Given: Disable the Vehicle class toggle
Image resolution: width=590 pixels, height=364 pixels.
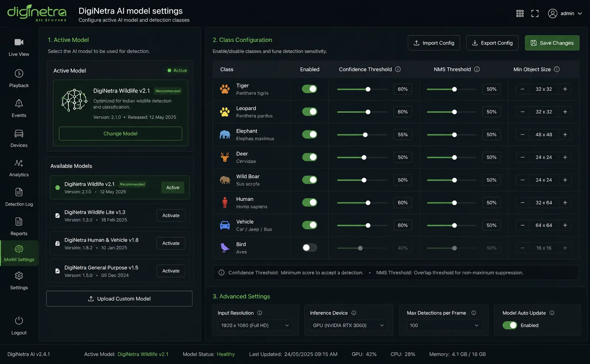Looking at the screenshot, I should click(x=309, y=225).
